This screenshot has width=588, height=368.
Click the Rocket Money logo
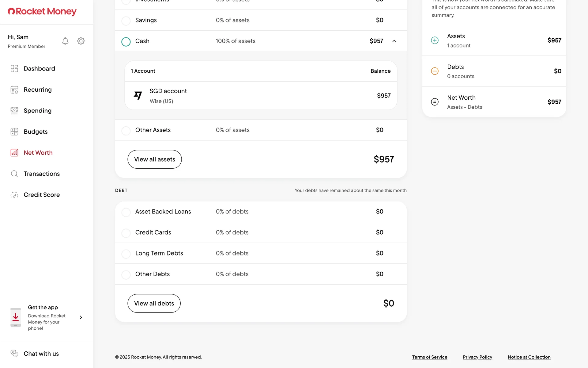[x=42, y=12]
